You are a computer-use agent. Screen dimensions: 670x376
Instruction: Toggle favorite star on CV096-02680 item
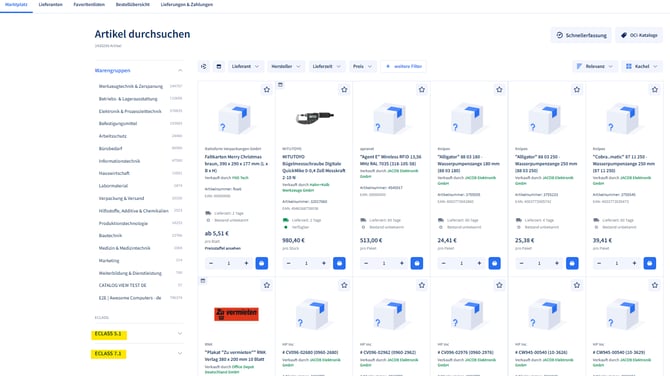coord(344,285)
